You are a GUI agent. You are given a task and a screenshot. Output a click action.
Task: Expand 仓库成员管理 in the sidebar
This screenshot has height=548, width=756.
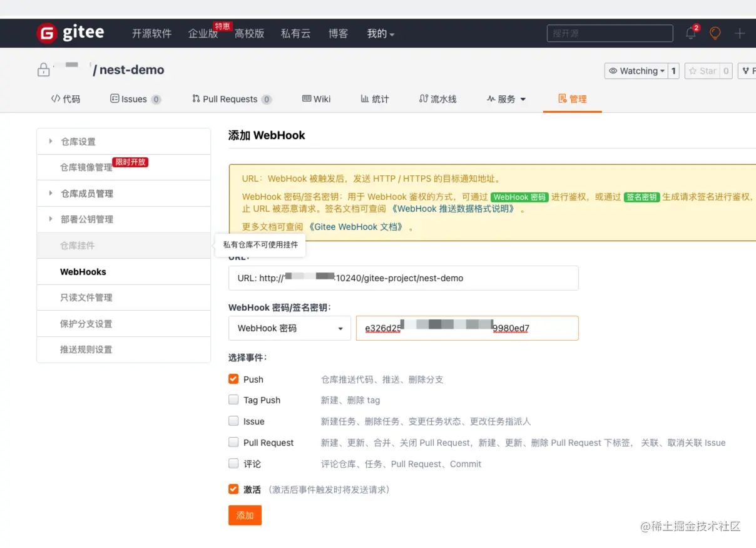click(x=124, y=194)
